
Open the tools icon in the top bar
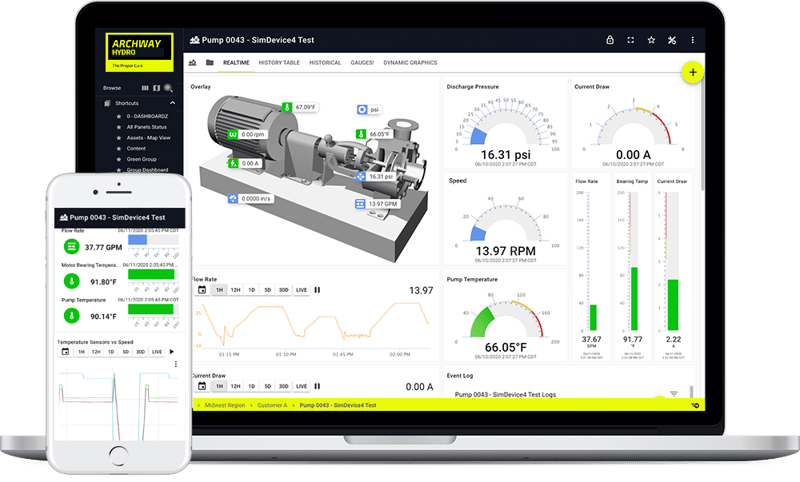pyautogui.click(x=672, y=40)
